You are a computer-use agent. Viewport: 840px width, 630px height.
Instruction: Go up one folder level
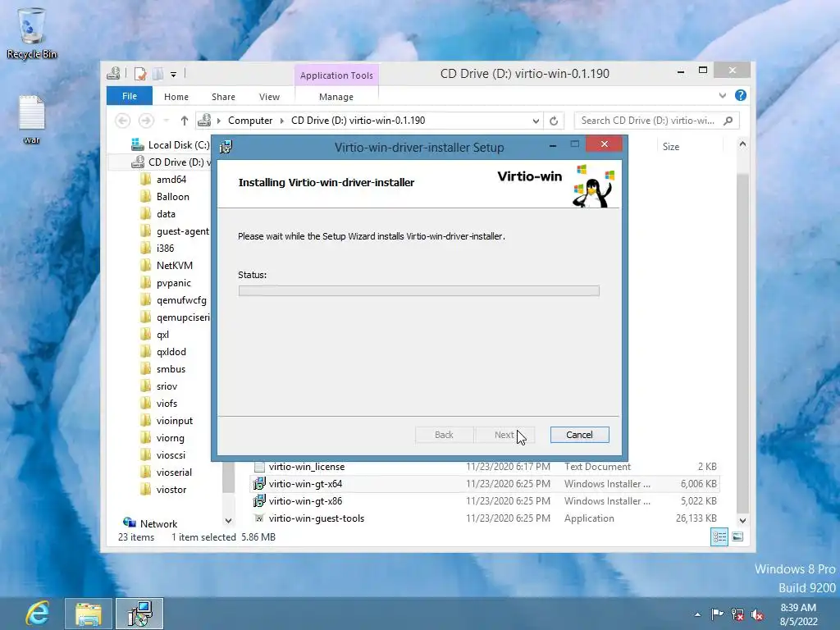tap(185, 121)
